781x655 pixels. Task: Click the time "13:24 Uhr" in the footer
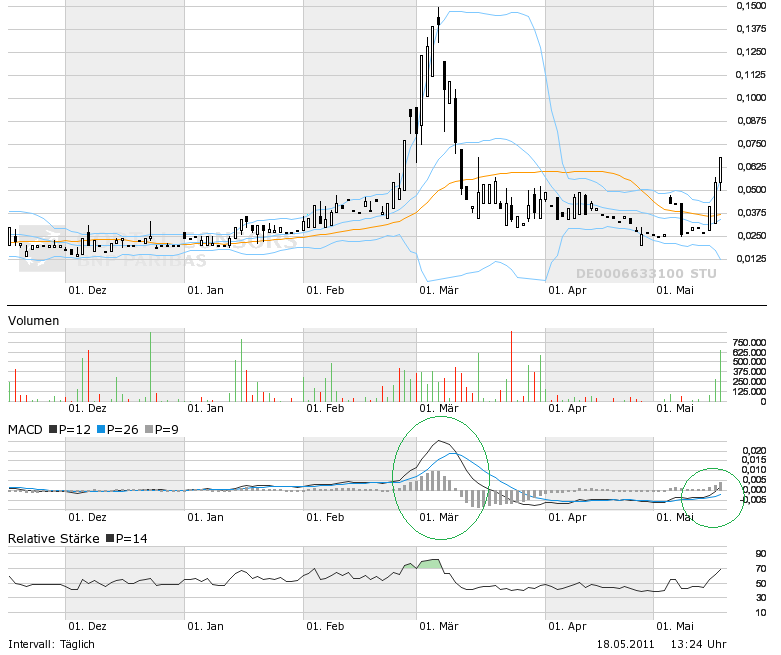point(698,644)
